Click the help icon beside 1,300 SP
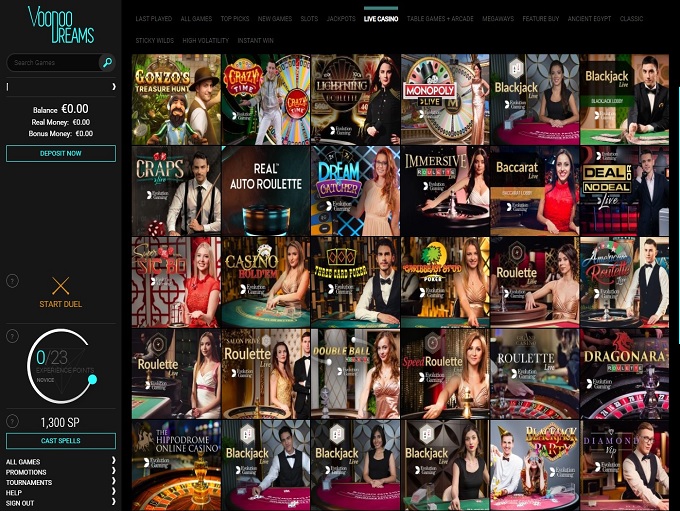The image size is (680, 511). click(x=12, y=422)
